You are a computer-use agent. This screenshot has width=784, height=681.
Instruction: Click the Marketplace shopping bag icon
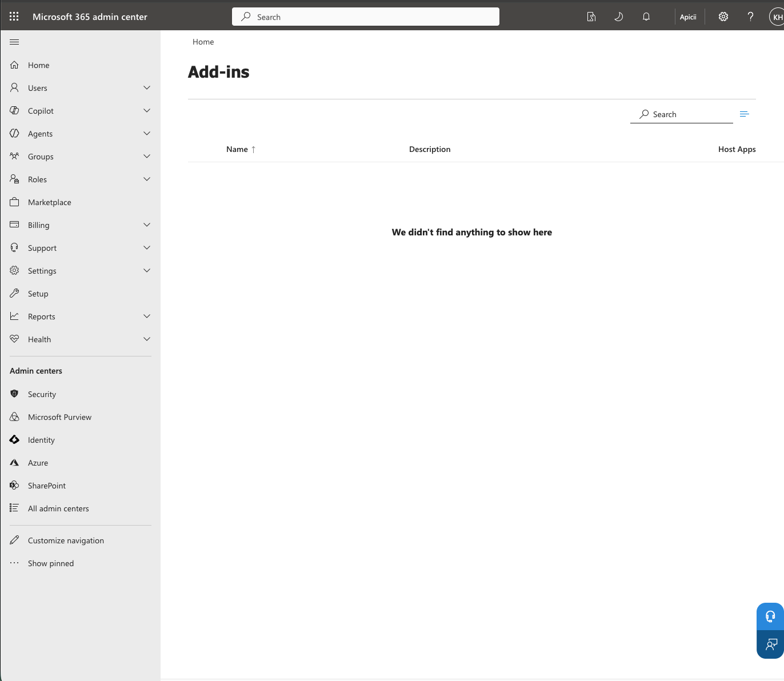click(14, 202)
